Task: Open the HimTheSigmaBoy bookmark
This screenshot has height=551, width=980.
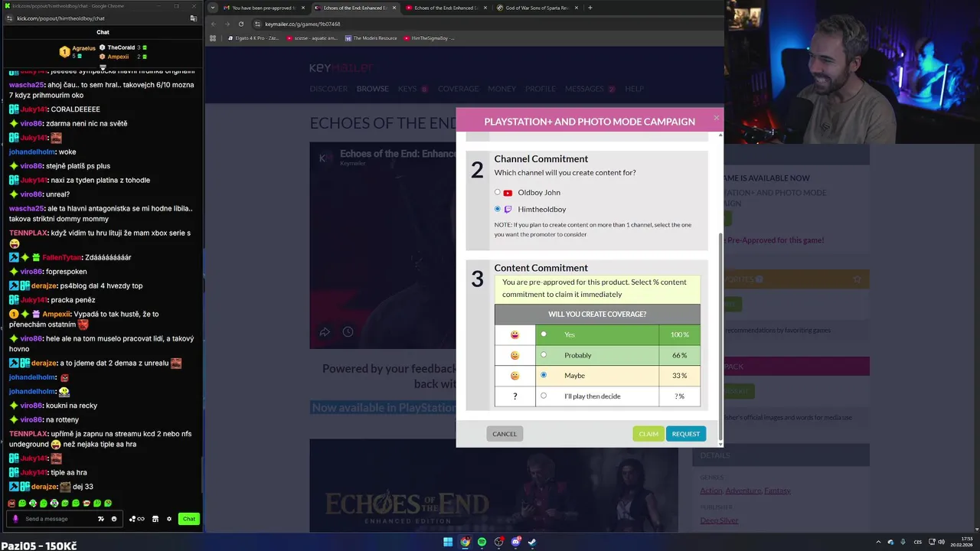Action: click(429, 38)
